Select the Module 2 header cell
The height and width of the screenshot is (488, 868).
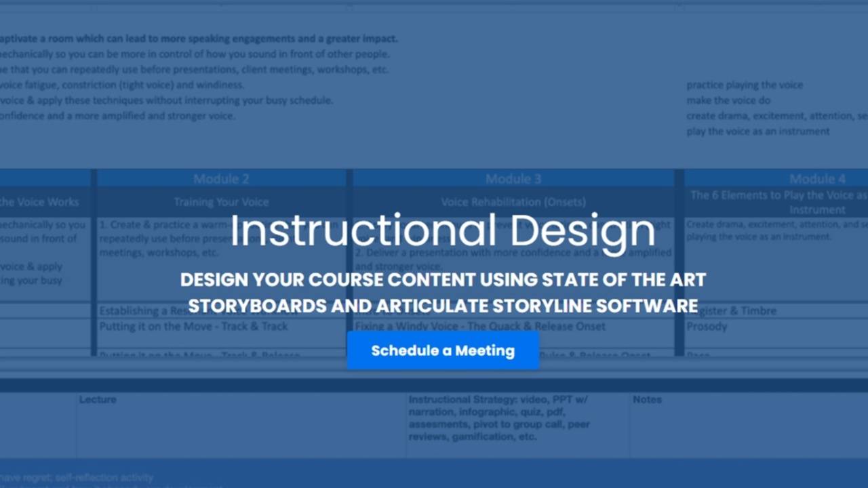(221, 178)
